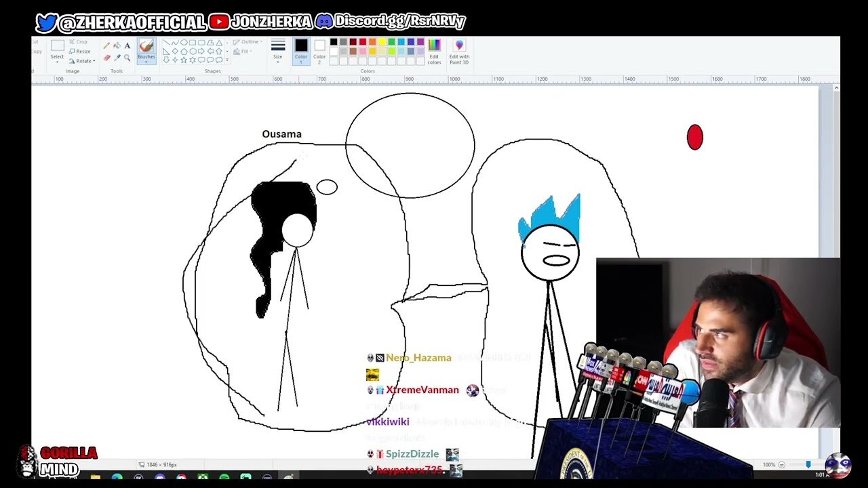
Task: Pick the green color swatch
Action: [391, 42]
